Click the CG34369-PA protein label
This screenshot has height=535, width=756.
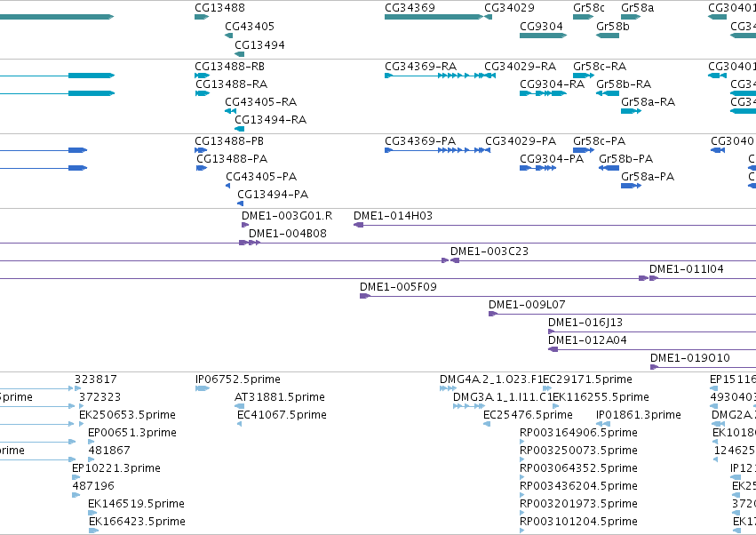pos(420,141)
